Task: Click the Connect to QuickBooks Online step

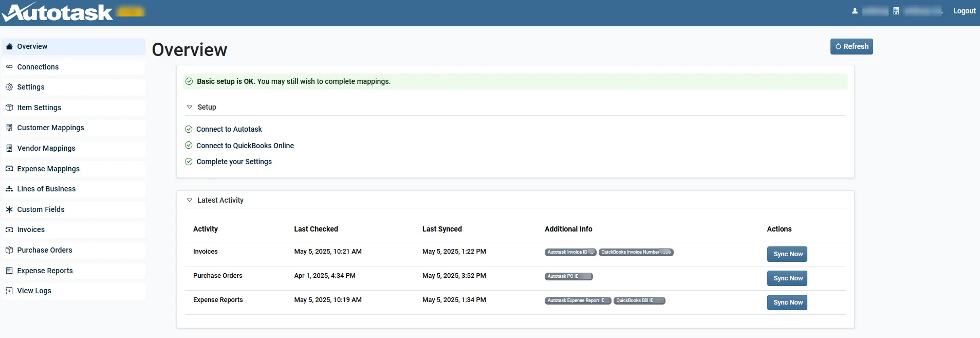Action: [245, 146]
